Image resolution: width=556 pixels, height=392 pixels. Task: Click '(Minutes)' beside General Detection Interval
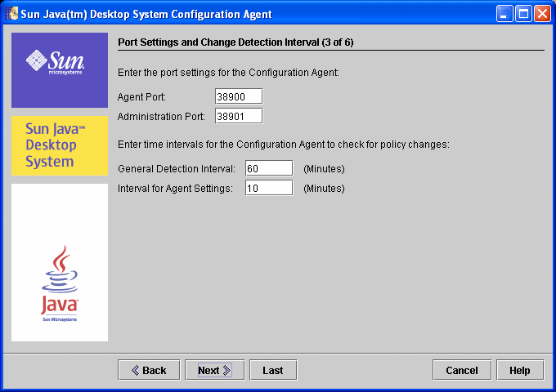(x=324, y=169)
